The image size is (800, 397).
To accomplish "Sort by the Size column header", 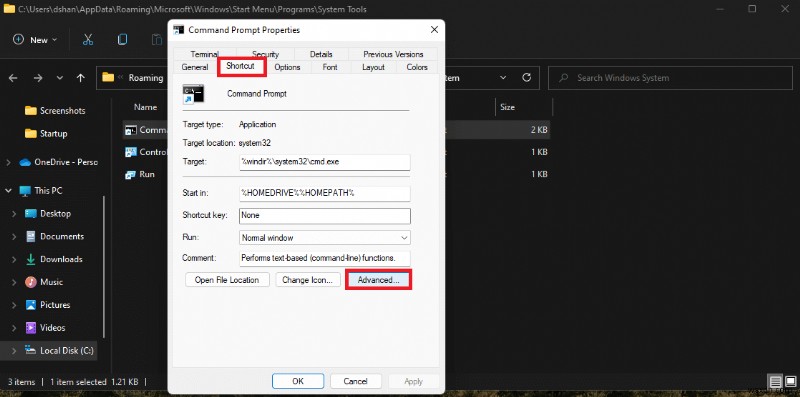I will tap(507, 107).
